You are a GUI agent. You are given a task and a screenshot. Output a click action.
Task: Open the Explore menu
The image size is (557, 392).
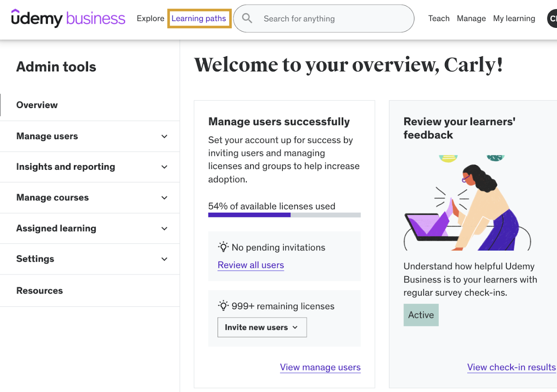pos(150,19)
